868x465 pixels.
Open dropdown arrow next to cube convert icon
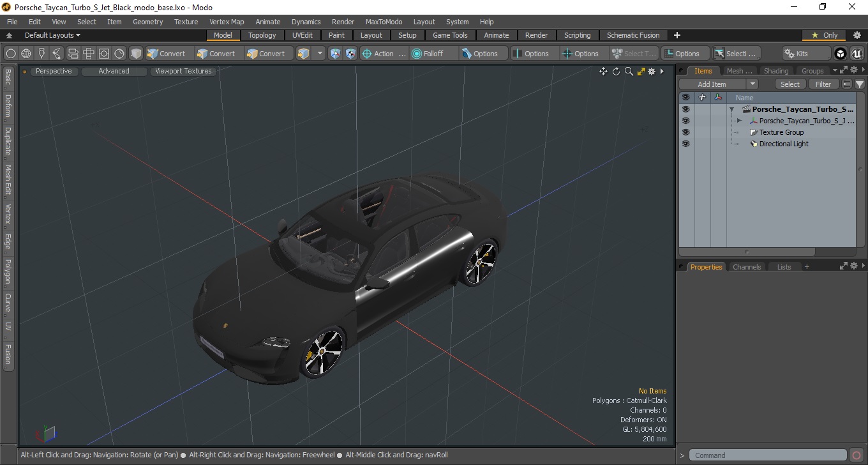click(x=320, y=54)
